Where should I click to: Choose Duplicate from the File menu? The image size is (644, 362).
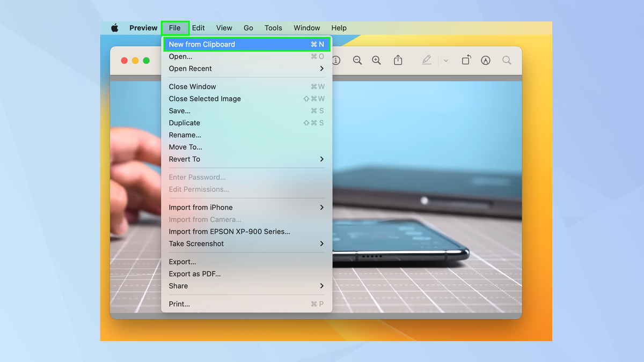pos(247,122)
